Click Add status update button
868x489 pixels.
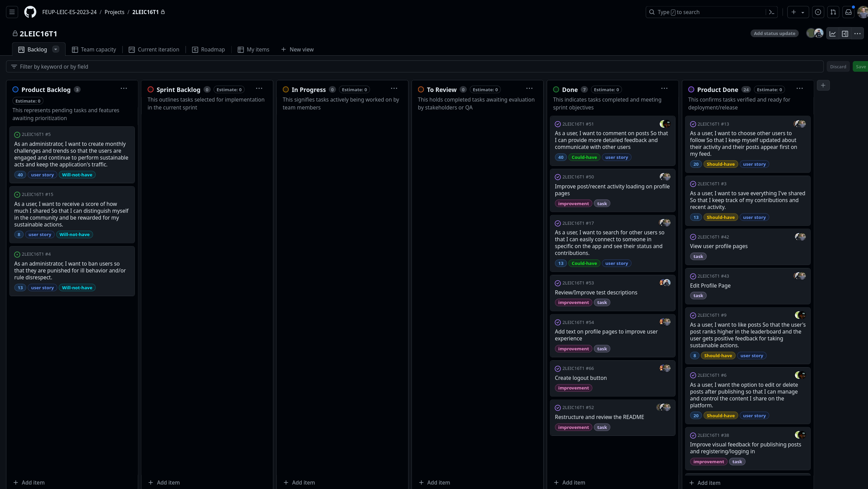coord(774,33)
